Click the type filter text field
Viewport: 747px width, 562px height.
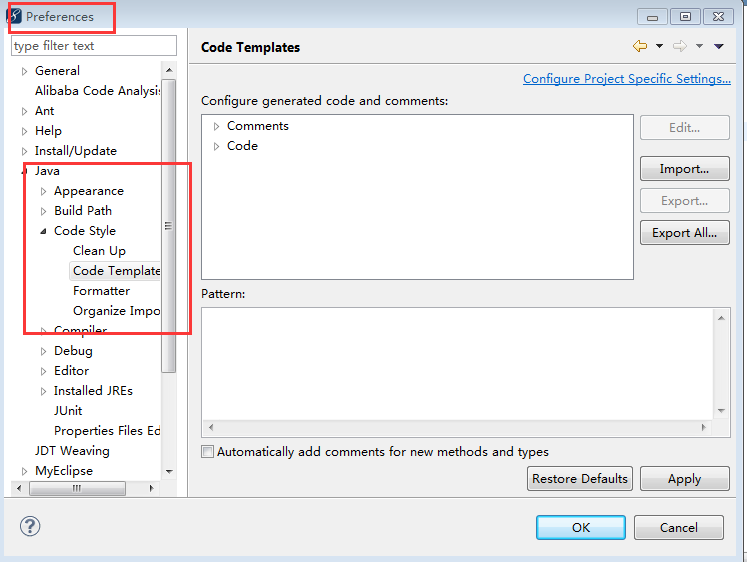tap(94, 46)
